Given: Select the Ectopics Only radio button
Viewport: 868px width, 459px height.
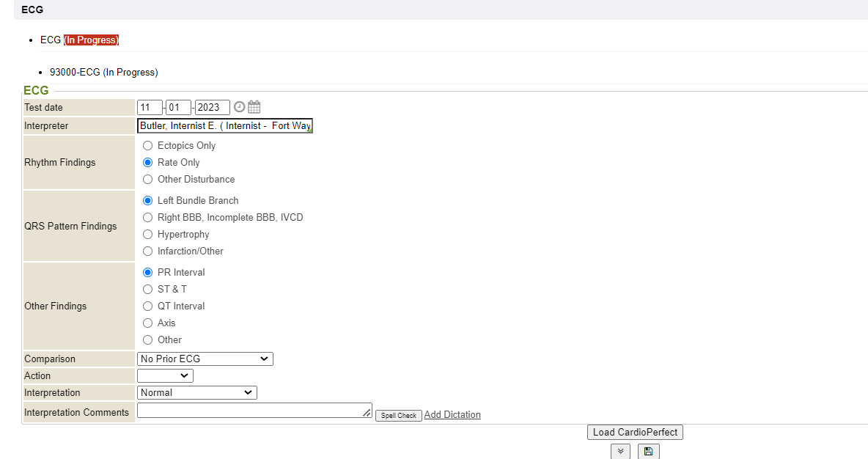Looking at the screenshot, I should pyautogui.click(x=148, y=146).
